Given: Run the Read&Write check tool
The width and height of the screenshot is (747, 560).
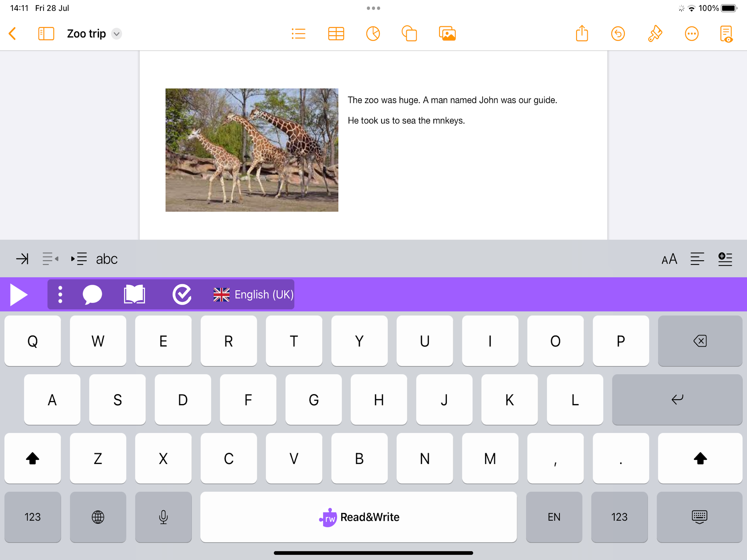Looking at the screenshot, I should point(182,294).
